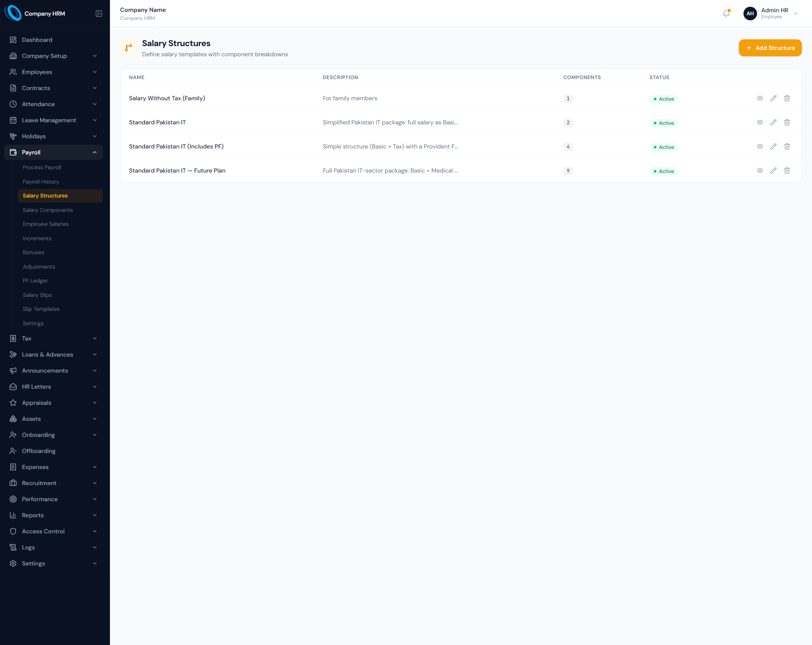
Task: Delete Standard Pakistan IT (Includes PF)
Action: point(787,146)
